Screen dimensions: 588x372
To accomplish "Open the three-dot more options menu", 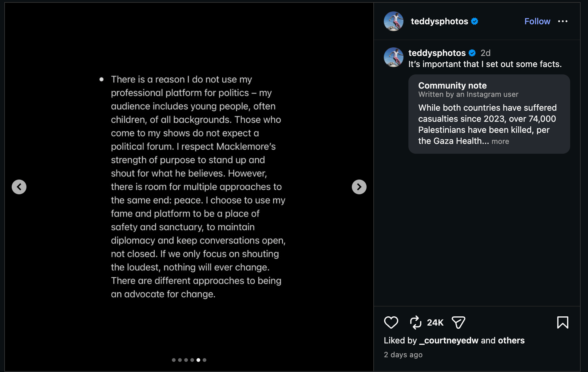I will pyautogui.click(x=562, y=21).
